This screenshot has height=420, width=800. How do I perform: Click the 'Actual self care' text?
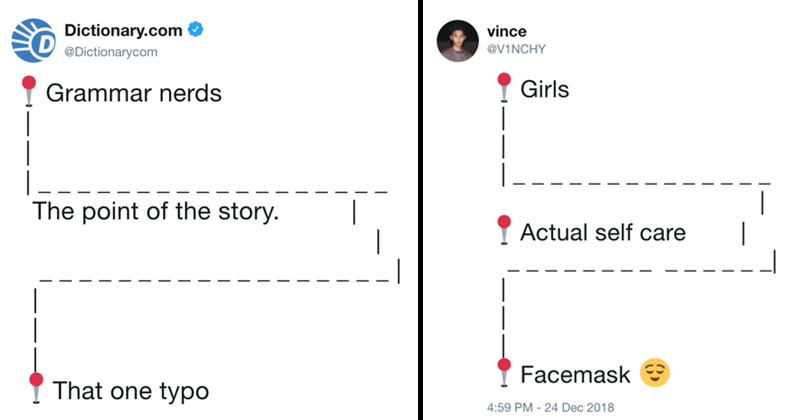(x=602, y=233)
